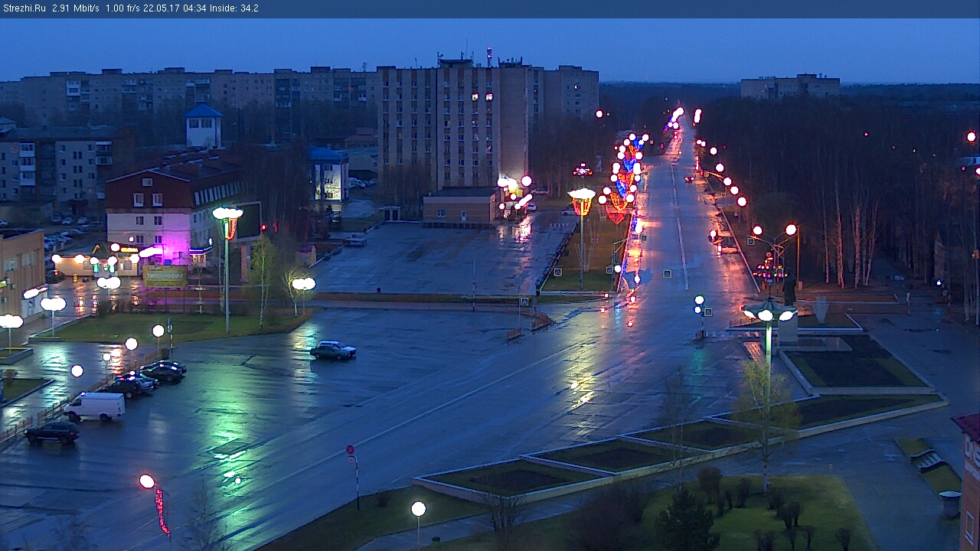
Task: Click the "2.91 Mbit/s" bitrate value
Action: [76, 8]
